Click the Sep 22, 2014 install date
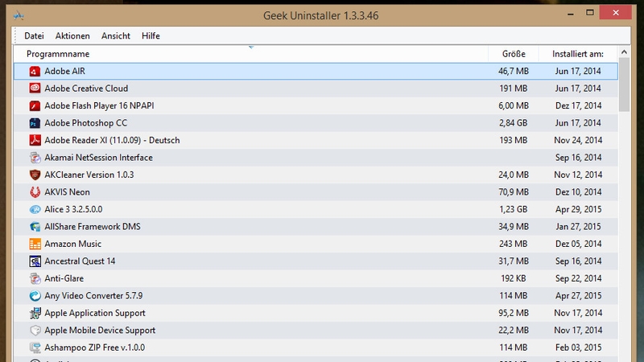Viewport: 644px width, 362px height. pos(578,278)
